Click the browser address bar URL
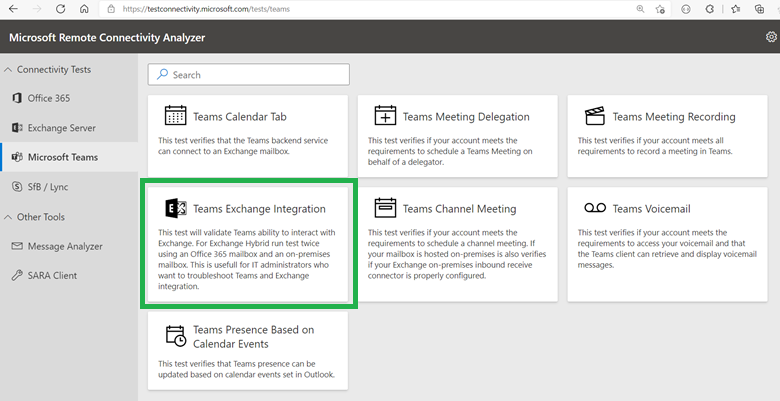Screen dimensions: 780x401 click(206, 9)
